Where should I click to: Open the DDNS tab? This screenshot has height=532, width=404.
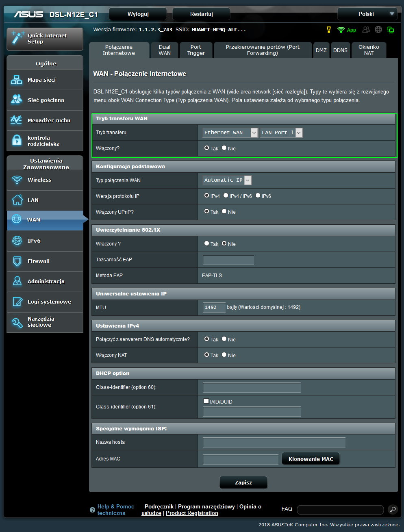point(340,50)
